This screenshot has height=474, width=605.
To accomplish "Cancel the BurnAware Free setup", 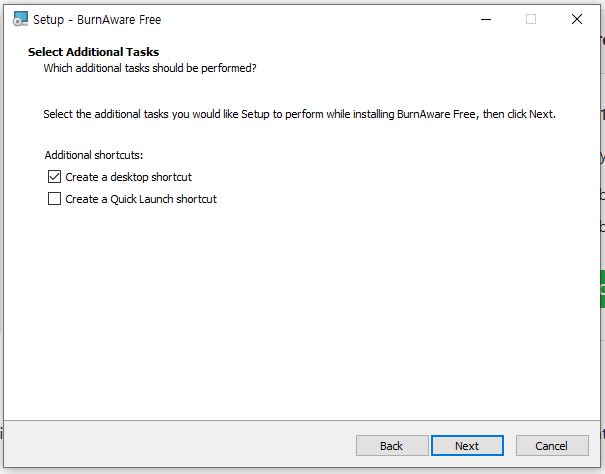I will [552, 446].
